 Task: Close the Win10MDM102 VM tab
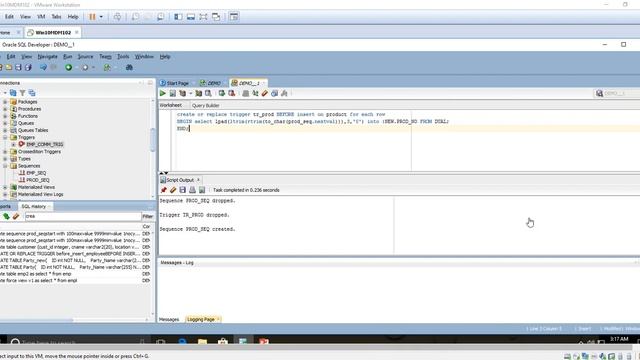(x=77, y=32)
